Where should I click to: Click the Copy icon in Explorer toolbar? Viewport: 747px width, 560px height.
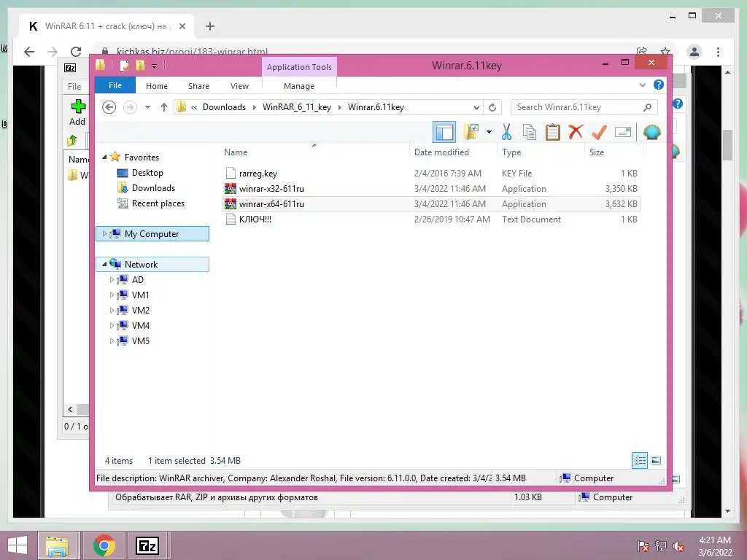[x=529, y=132]
